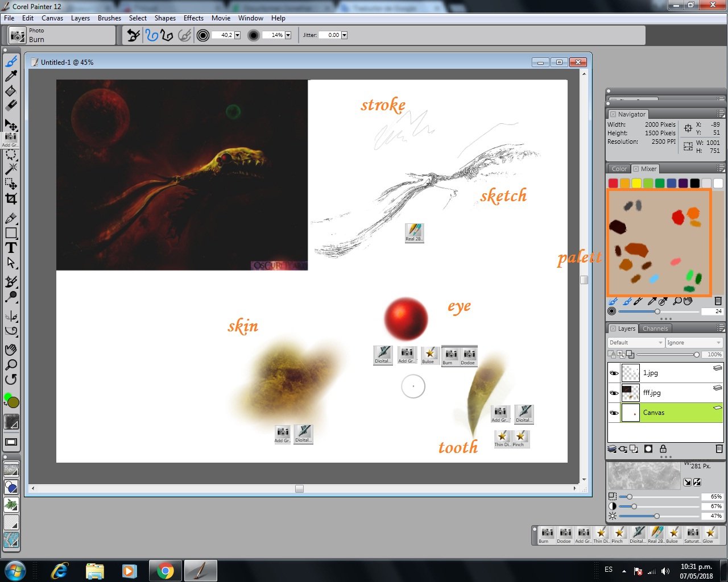The height and width of the screenshot is (582, 728).
Task: Open the Mixer panel options menu
Action: 721,169
